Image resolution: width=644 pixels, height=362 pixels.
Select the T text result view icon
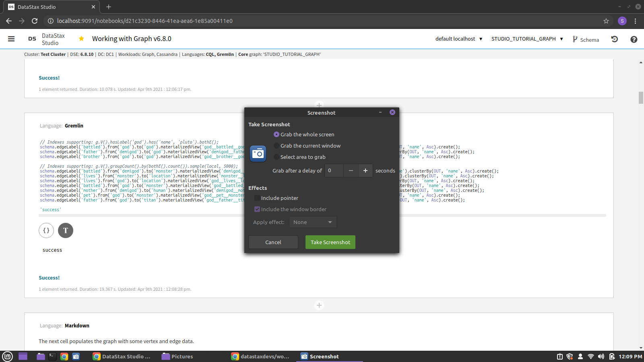tap(66, 230)
